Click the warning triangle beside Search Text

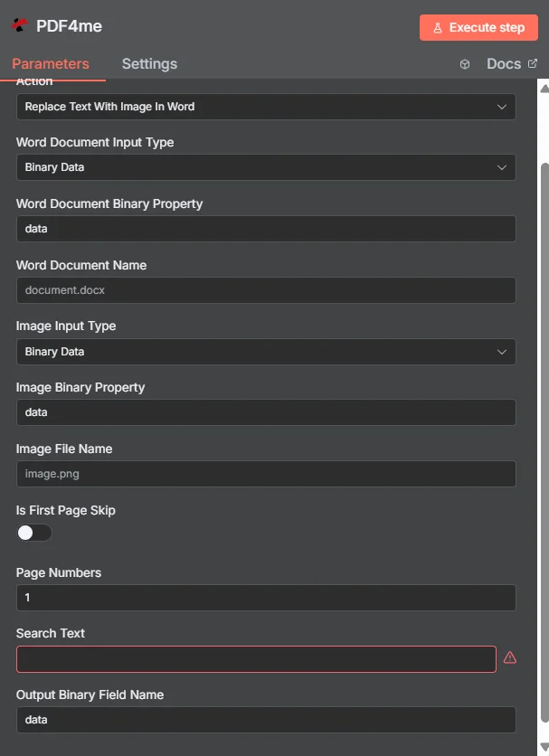pyautogui.click(x=510, y=657)
